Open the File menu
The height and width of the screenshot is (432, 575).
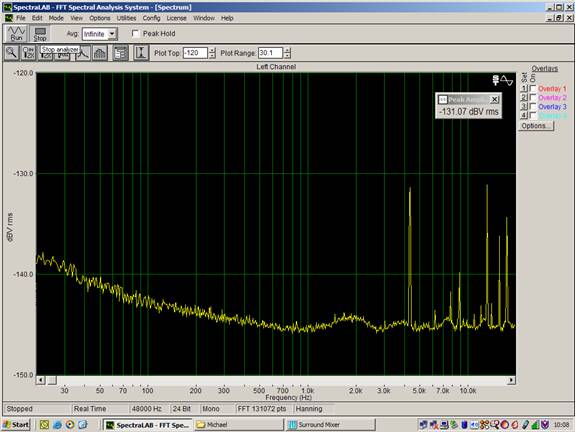coord(21,18)
